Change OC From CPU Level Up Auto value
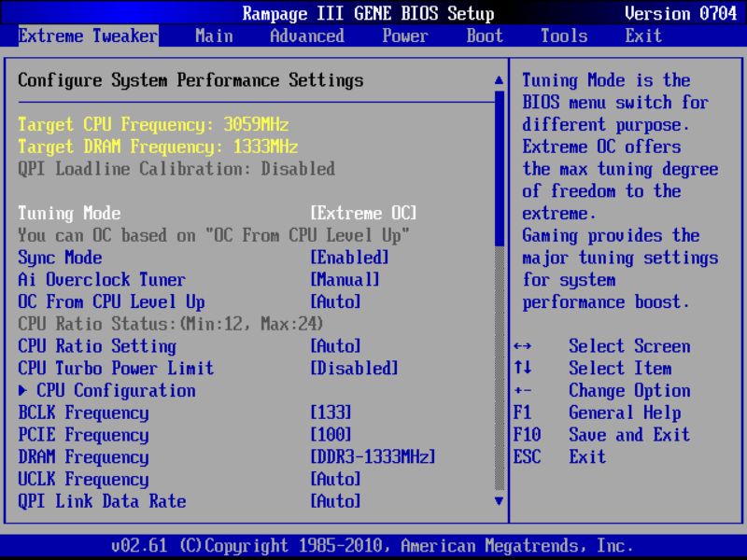 click(335, 301)
